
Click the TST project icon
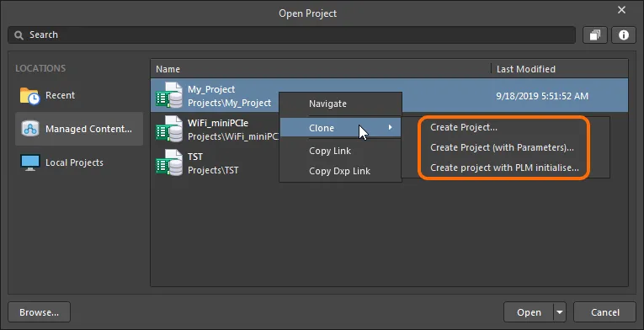(x=169, y=162)
